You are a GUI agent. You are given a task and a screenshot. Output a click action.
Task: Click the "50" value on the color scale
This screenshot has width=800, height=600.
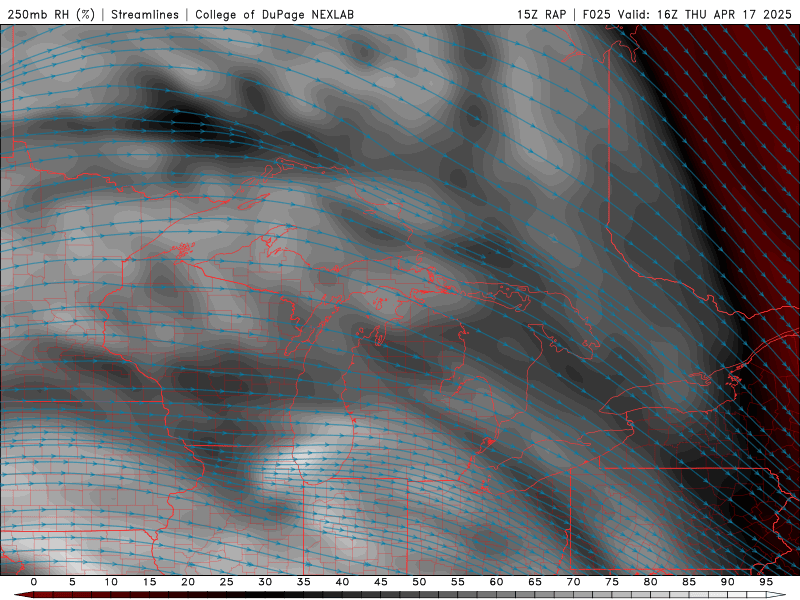coord(419,582)
